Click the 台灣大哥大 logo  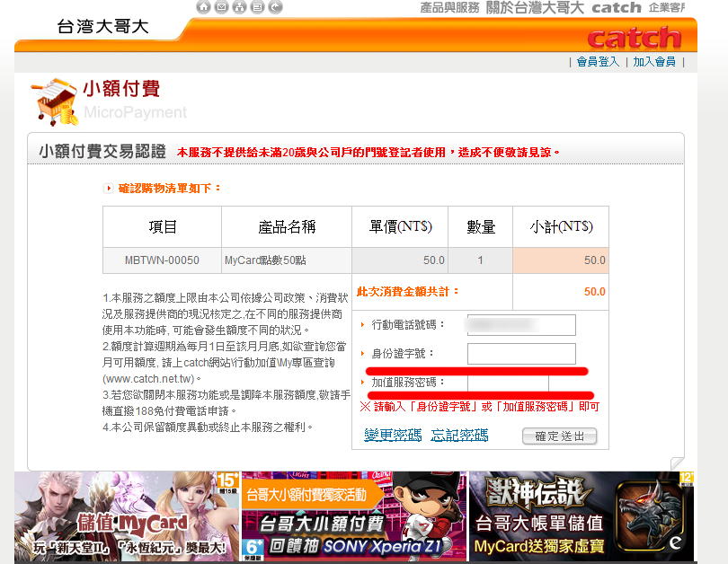click(102, 26)
